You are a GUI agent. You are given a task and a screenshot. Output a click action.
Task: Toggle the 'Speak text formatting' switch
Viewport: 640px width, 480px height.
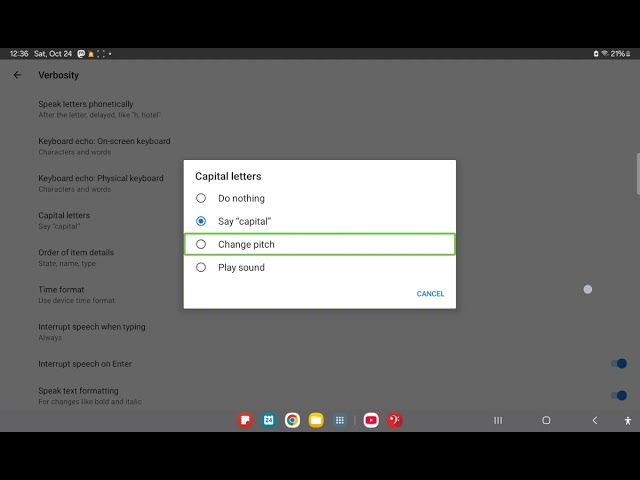pos(619,395)
